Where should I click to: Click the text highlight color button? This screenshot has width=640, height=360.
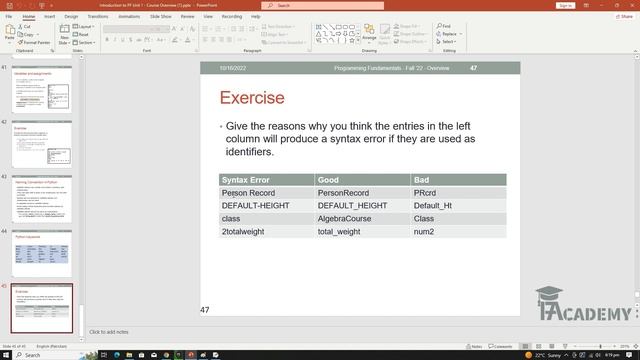pos(175,40)
